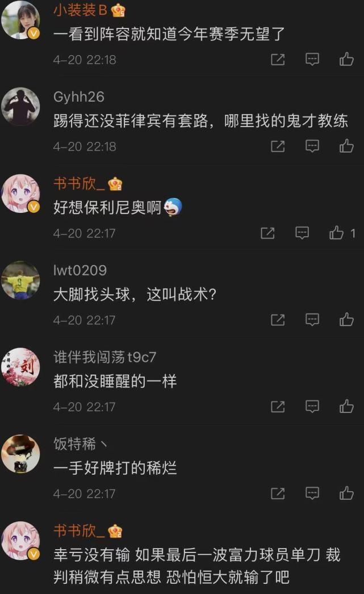
Task: Like the comment by 小装装B
Action: tap(346, 60)
